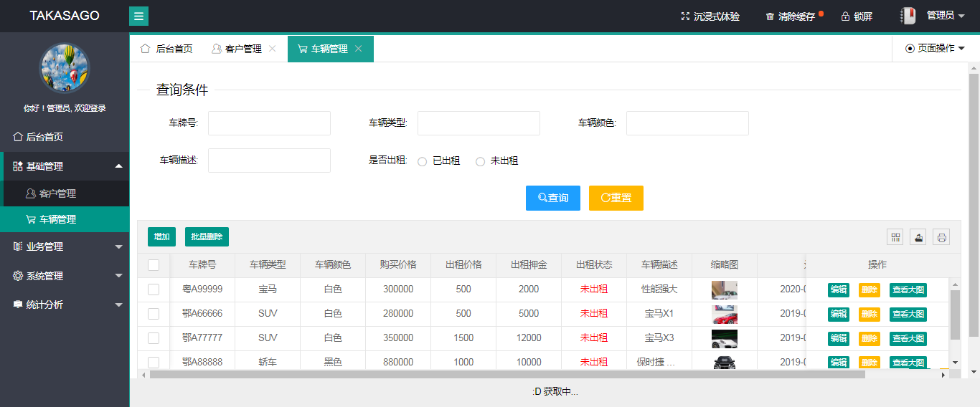980x407 pixels.
Task: Tick the checkbox for row 粤A99999
Action: click(x=154, y=289)
